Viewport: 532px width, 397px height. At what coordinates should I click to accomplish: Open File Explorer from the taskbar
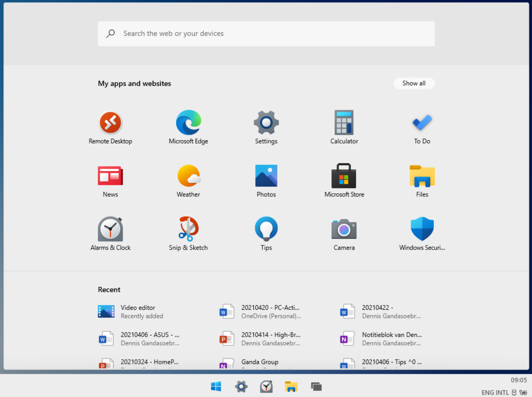point(291,387)
